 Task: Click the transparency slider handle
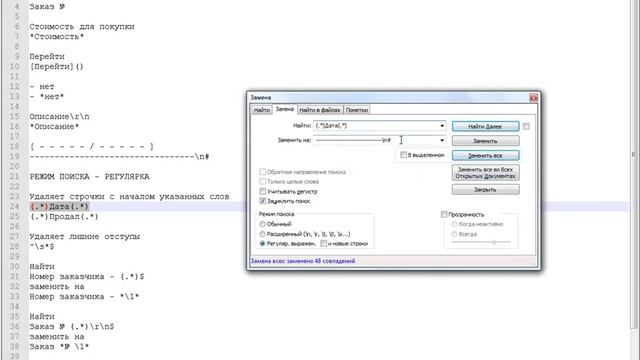coord(494,242)
